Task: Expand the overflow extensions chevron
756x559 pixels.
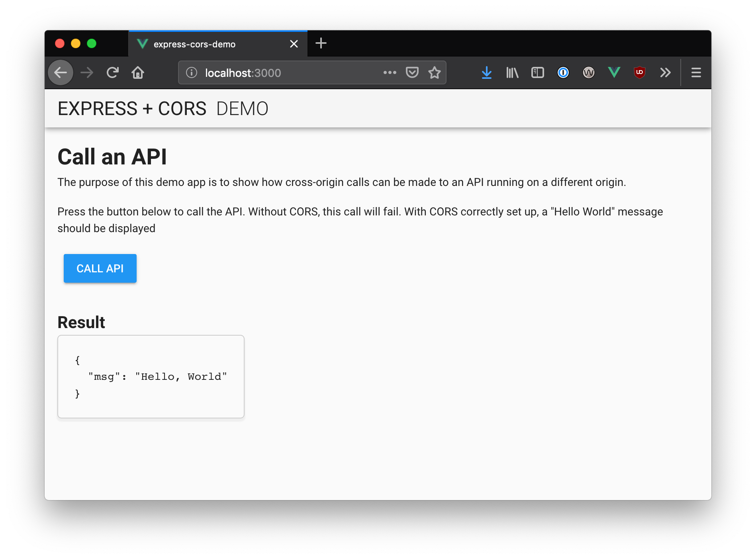Action: click(665, 73)
